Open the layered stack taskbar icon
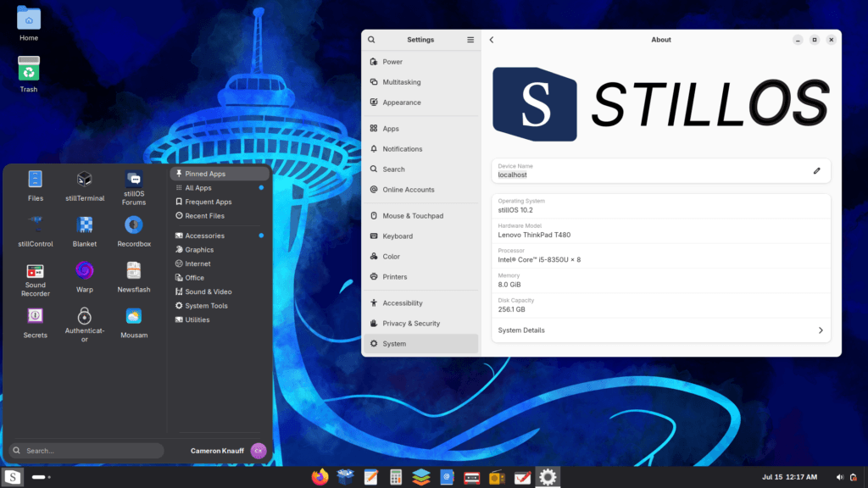Viewport: 868px width, 488px height. tap(420, 477)
